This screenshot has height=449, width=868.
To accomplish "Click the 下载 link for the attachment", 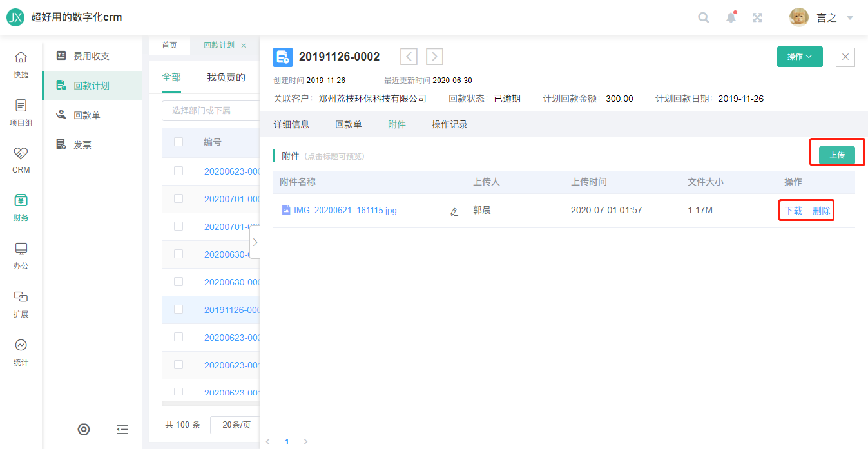I will pos(793,211).
